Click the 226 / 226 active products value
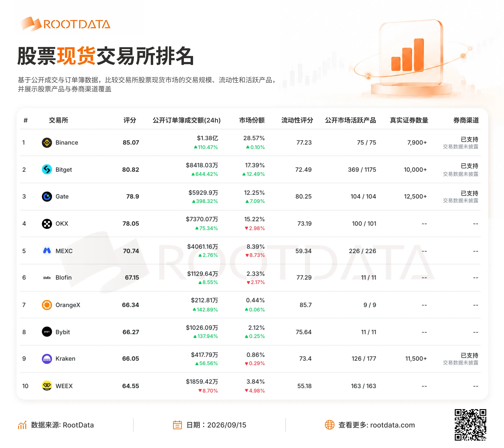 [x=362, y=251]
